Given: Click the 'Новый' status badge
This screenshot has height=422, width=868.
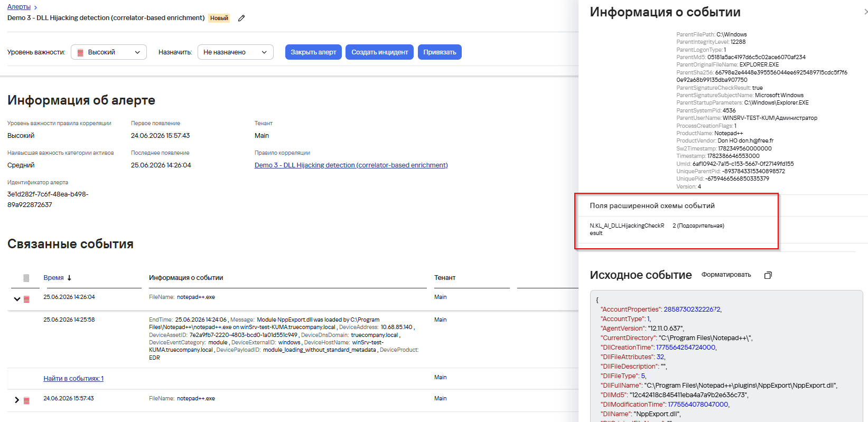Looking at the screenshot, I should [219, 18].
